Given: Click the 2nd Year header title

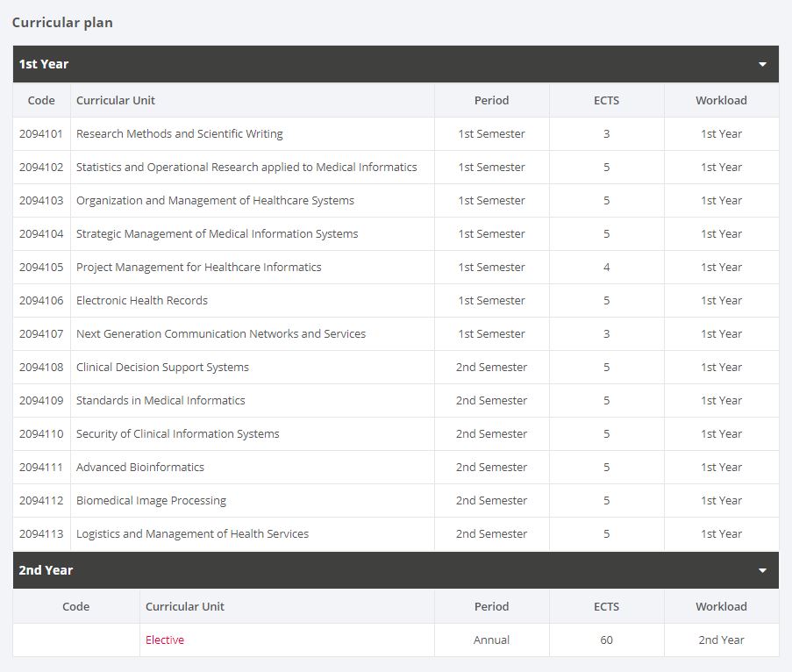Looking at the screenshot, I should [x=46, y=570].
